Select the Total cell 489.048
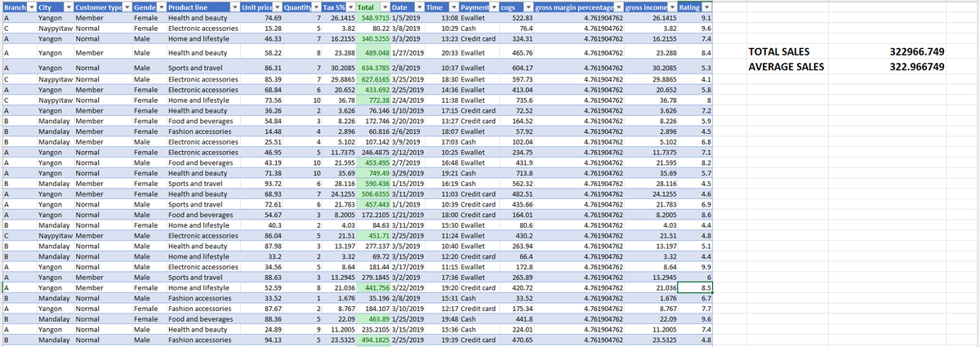 [x=373, y=51]
